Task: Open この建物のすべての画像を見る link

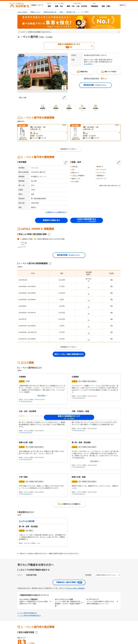Action: [55, 212]
